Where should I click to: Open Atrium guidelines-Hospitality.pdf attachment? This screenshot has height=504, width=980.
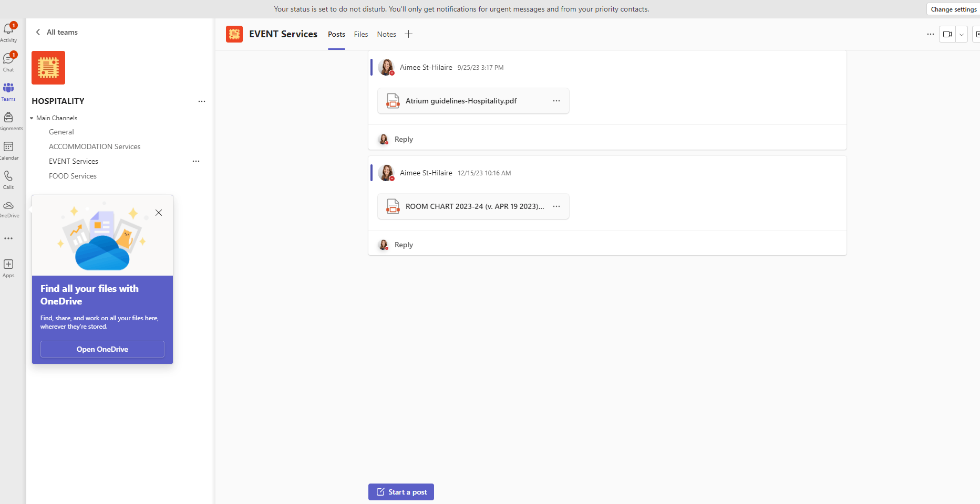(473, 101)
